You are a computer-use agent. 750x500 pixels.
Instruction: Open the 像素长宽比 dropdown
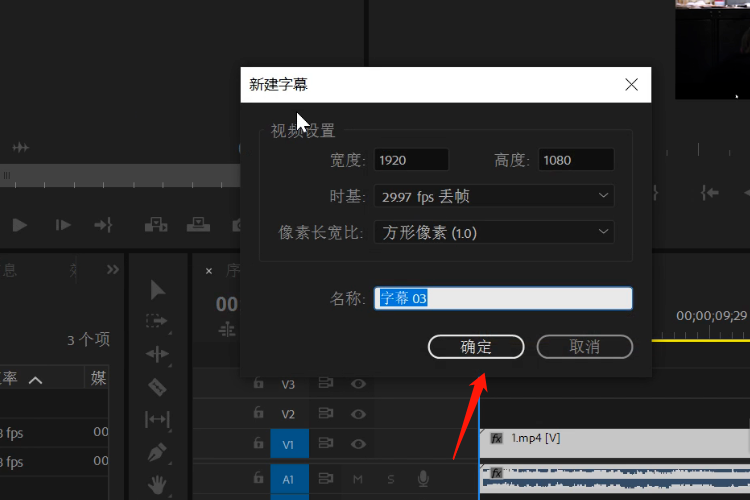point(494,232)
